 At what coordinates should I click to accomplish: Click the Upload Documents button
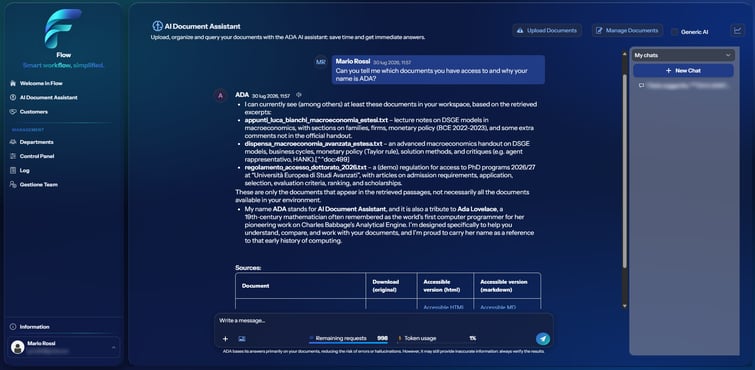point(547,30)
